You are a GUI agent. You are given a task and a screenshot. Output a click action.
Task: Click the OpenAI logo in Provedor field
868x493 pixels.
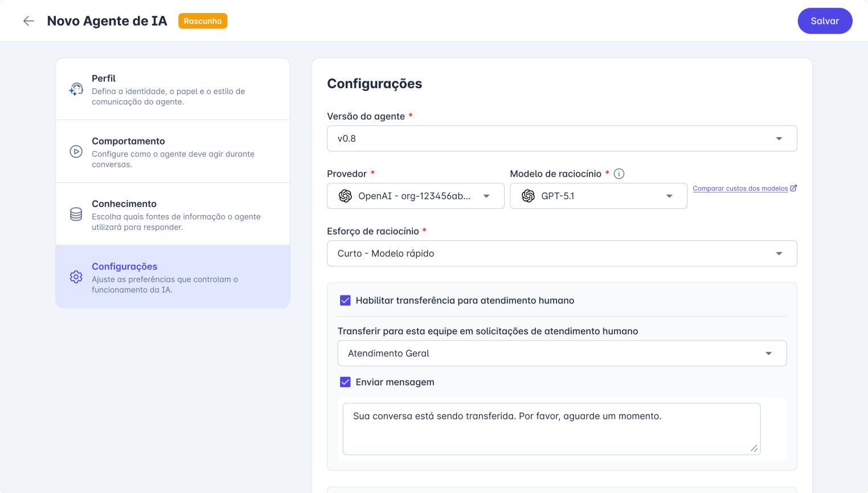345,196
